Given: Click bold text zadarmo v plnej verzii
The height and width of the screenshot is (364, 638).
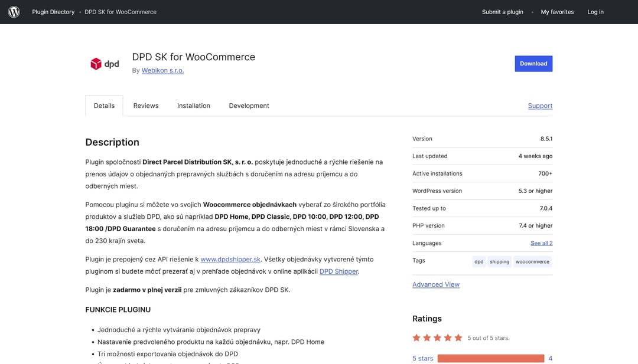Looking at the screenshot, I should (147, 290).
